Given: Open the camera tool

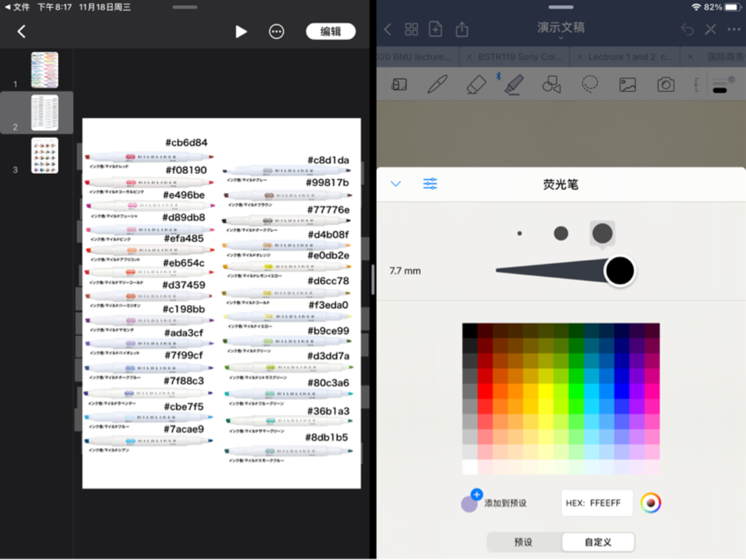Looking at the screenshot, I should [x=666, y=85].
